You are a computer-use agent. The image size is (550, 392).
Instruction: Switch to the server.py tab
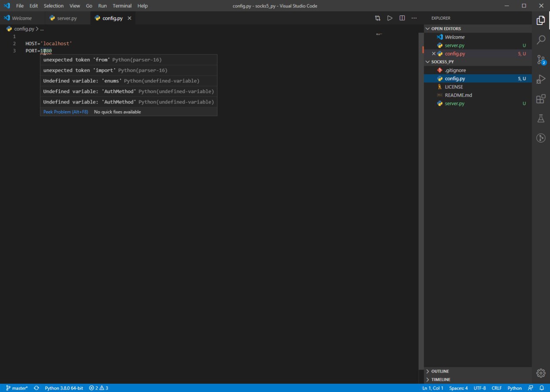coord(67,18)
